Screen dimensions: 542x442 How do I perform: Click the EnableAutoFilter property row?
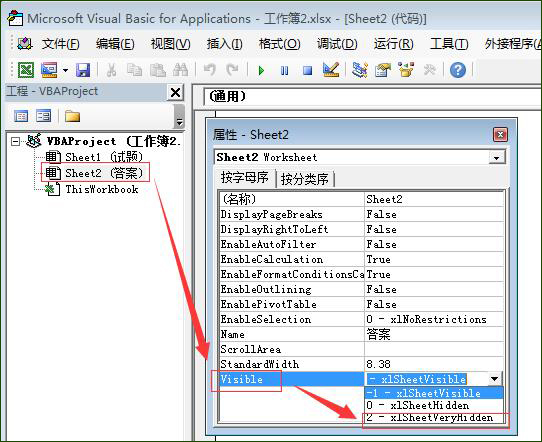coord(362,244)
